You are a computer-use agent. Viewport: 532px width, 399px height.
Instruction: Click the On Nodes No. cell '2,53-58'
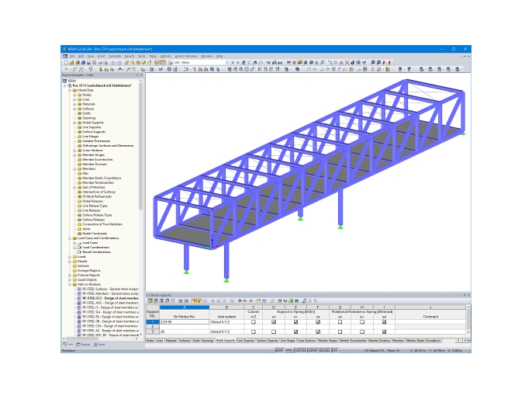point(185,322)
